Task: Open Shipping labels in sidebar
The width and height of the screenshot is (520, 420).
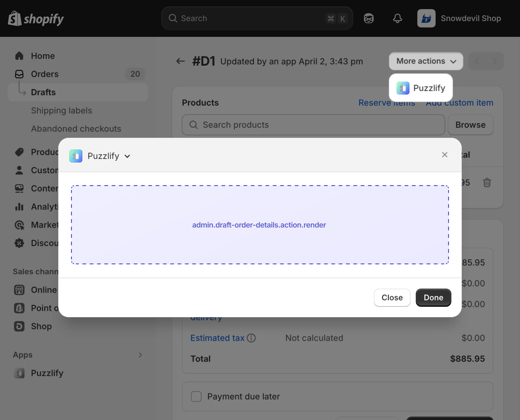Action: point(61,111)
